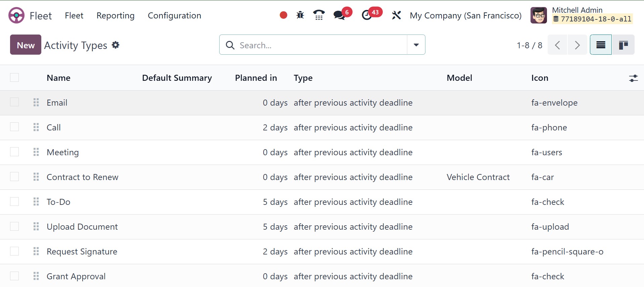Switch to kanban view

[x=623, y=45]
